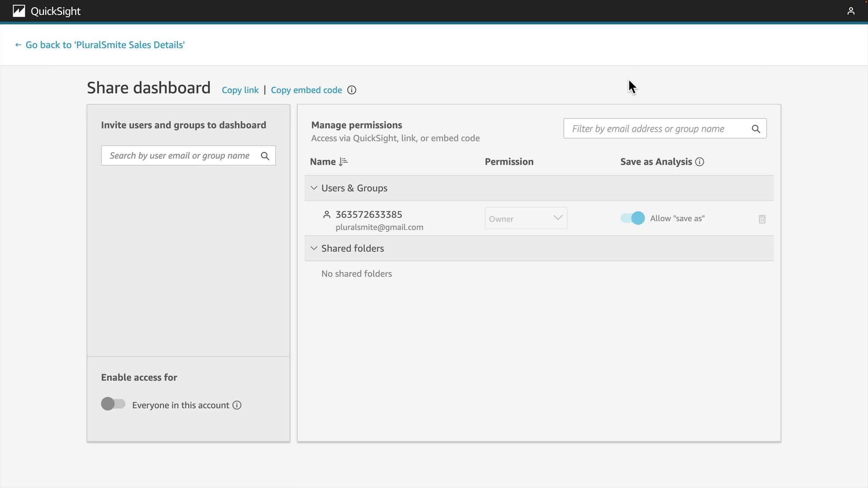Screen dimensions: 868x488
Task: Focus the Search by user email field
Action: pyautogui.click(x=179, y=156)
